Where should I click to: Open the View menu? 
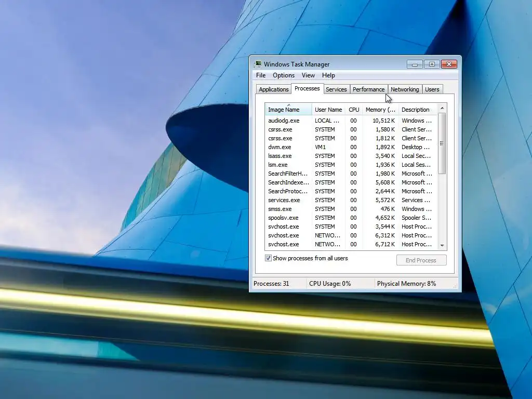tap(308, 75)
